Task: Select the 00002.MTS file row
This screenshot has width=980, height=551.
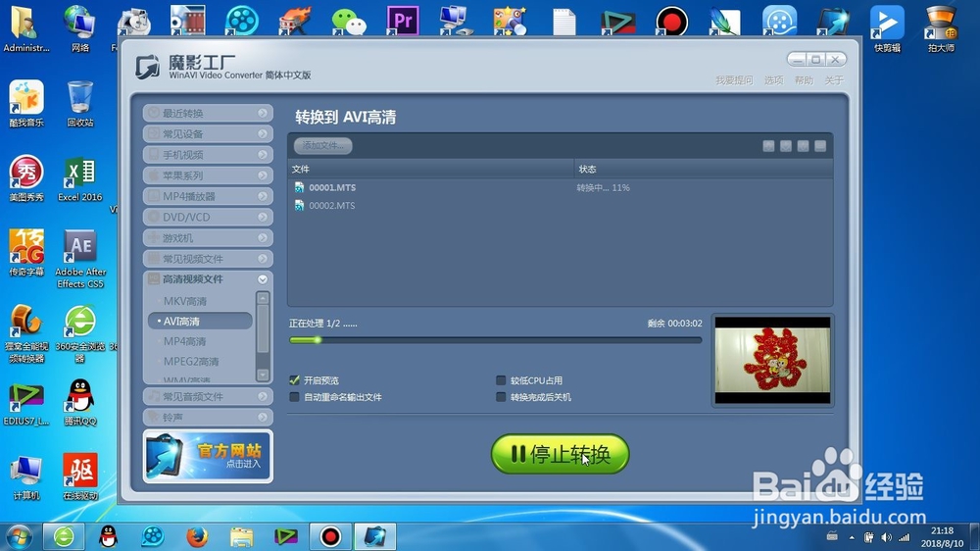Action: tap(560, 205)
